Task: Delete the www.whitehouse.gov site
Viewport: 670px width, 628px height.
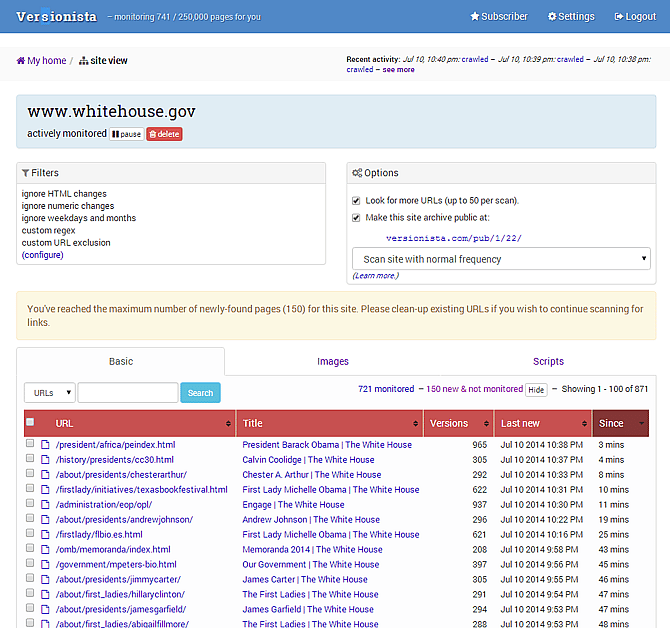Action: click(165, 134)
